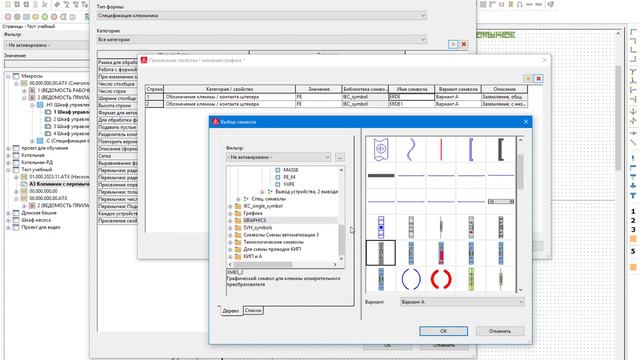Image resolution: width=640 pixels, height=360 pixels.
Task: Select SVH_symbols library folder
Action: point(258,228)
